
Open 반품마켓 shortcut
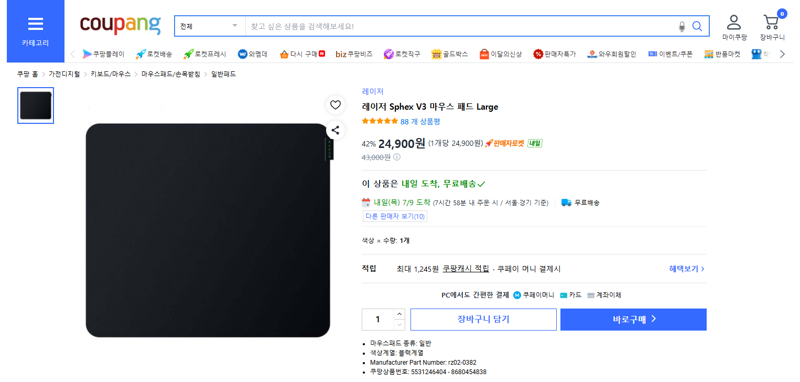[722, 54]
